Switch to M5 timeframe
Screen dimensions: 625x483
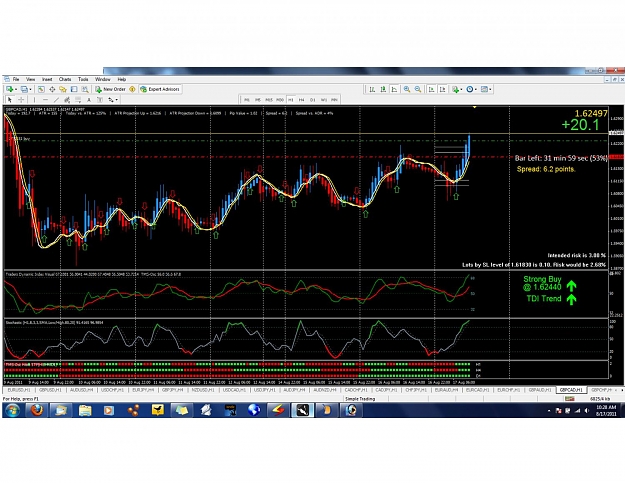258,100
